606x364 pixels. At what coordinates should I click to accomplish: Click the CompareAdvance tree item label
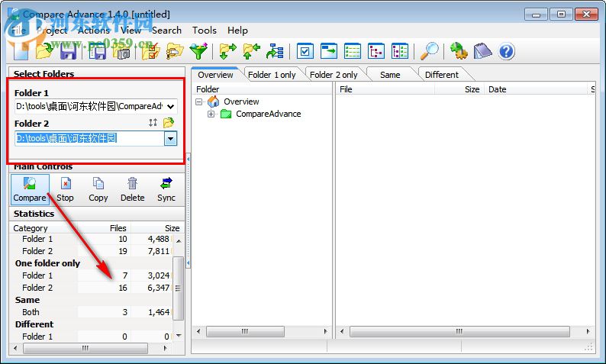268,114
